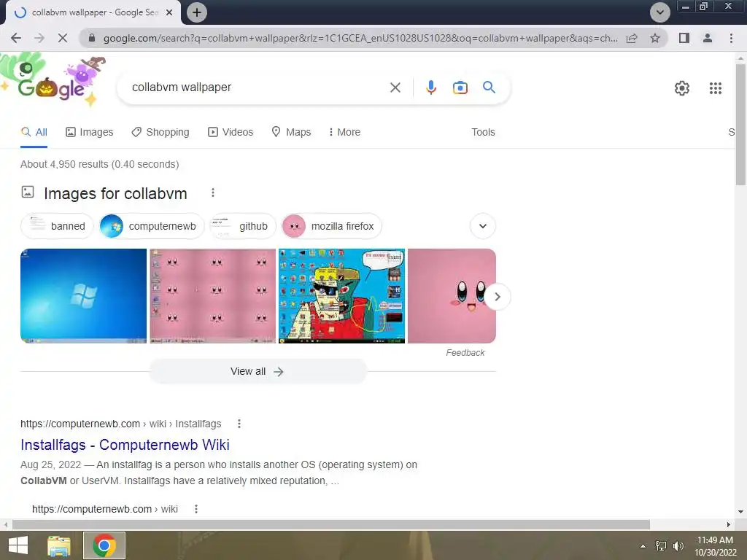Screen dimensions: 747x560
Task: Open the Chrome three-dot menu
Action: 731,38
